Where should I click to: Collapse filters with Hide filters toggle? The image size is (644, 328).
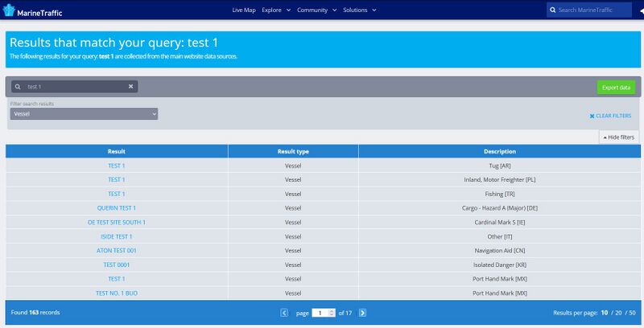619,137
